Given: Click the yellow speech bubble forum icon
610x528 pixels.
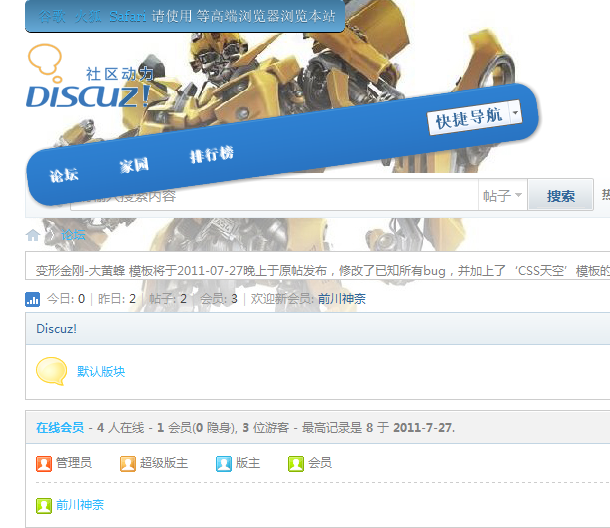Looking at the screenshot, I should pyautogui.click(x=51, y=371).
